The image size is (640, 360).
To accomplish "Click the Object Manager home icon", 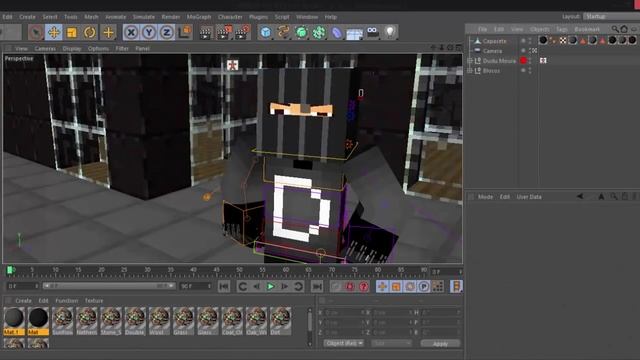I will (x=624, y=29).
